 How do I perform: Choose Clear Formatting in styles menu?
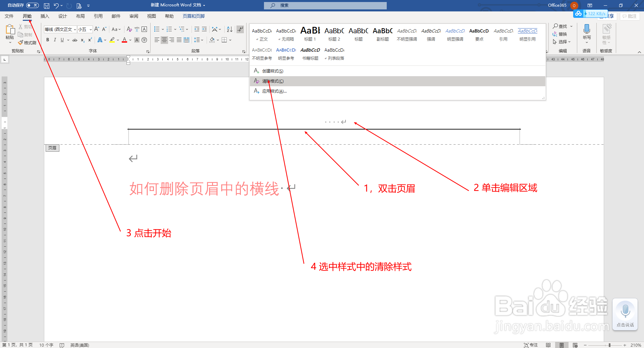coord(397,81)
